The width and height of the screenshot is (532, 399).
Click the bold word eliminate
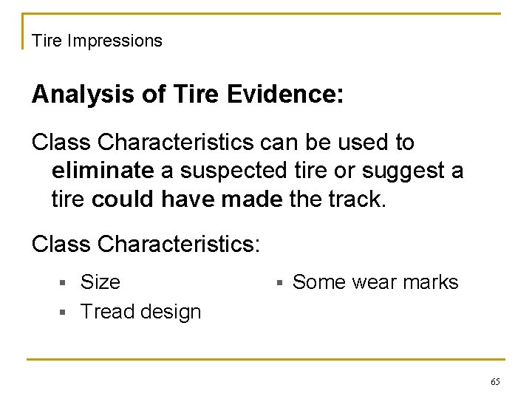103,171
